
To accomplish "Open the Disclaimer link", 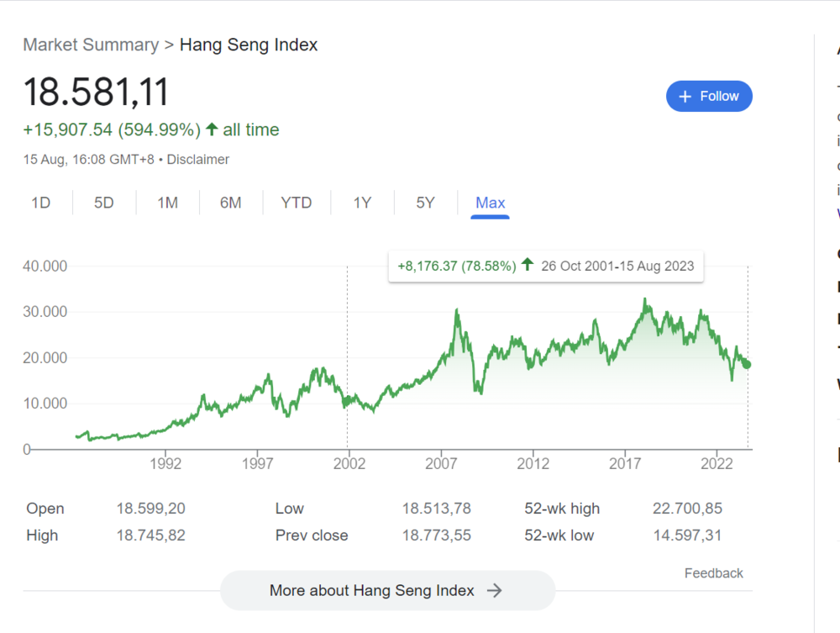I will [x=198, y=160].
